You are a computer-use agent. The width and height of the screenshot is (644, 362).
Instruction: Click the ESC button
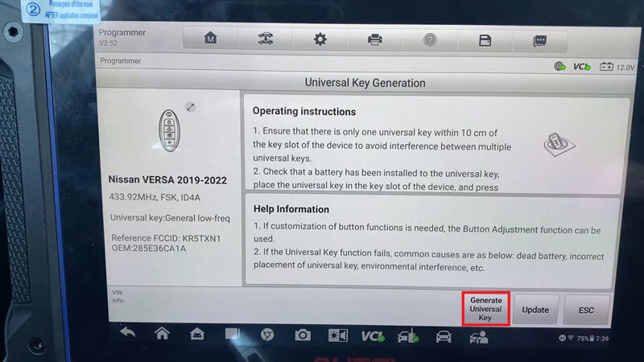[586, 311]
